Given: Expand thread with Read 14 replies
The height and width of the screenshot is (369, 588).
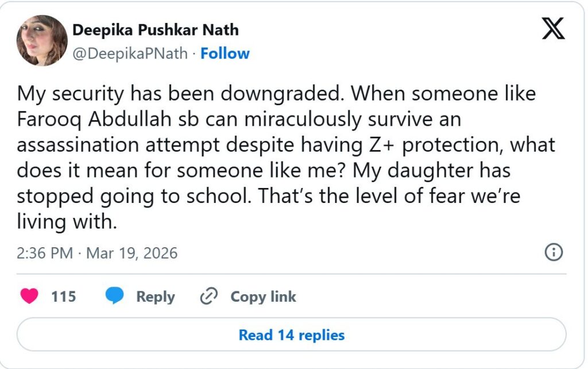Looking at the screenshot, I should coord(292,335).
